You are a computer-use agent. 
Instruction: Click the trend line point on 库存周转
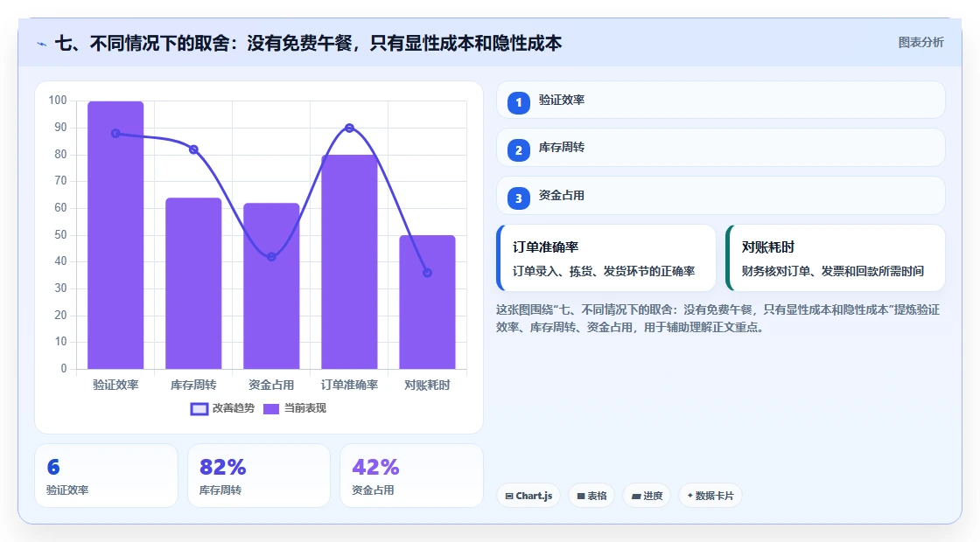click(193, 149)
